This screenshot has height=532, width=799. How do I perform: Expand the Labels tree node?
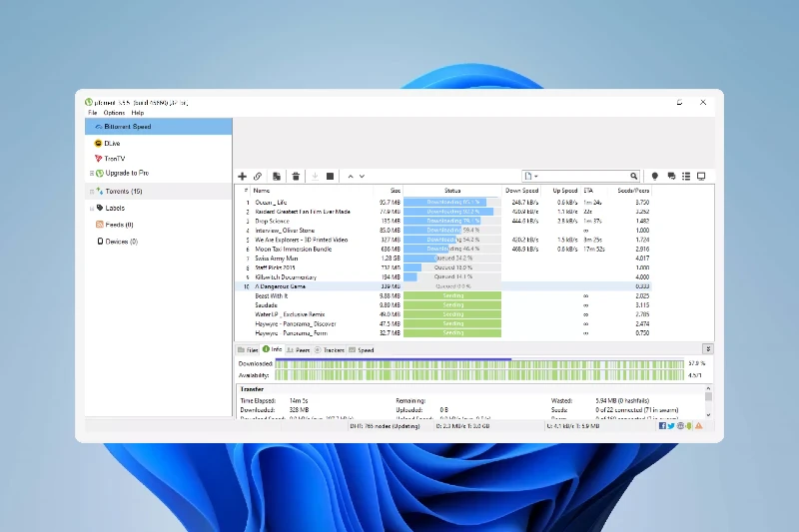pos(91,208)
